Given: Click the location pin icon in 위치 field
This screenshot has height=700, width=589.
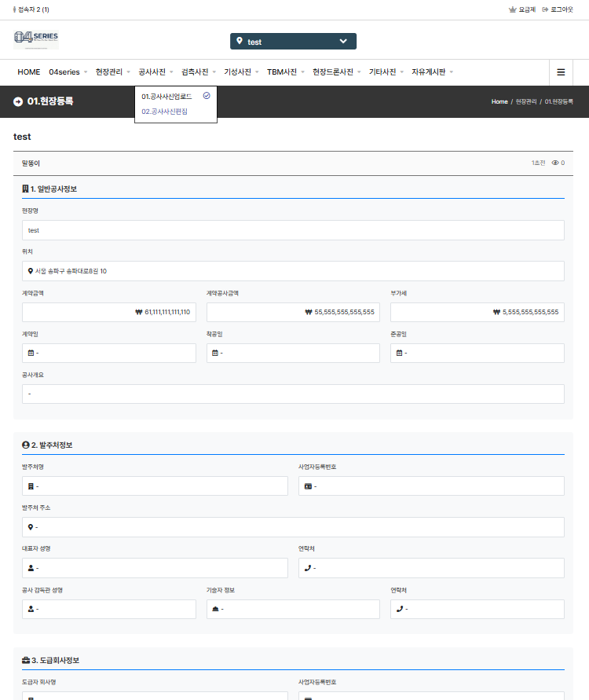Looking at the screenshot, I should click(x=31, y=271).
